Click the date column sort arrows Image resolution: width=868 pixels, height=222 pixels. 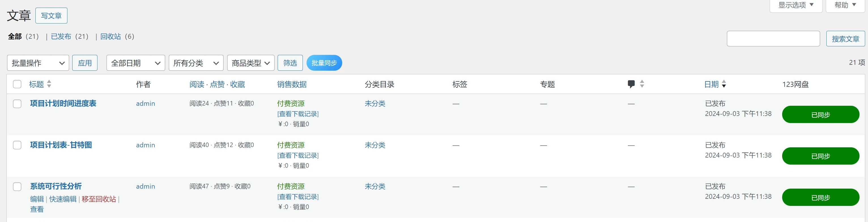724,84
